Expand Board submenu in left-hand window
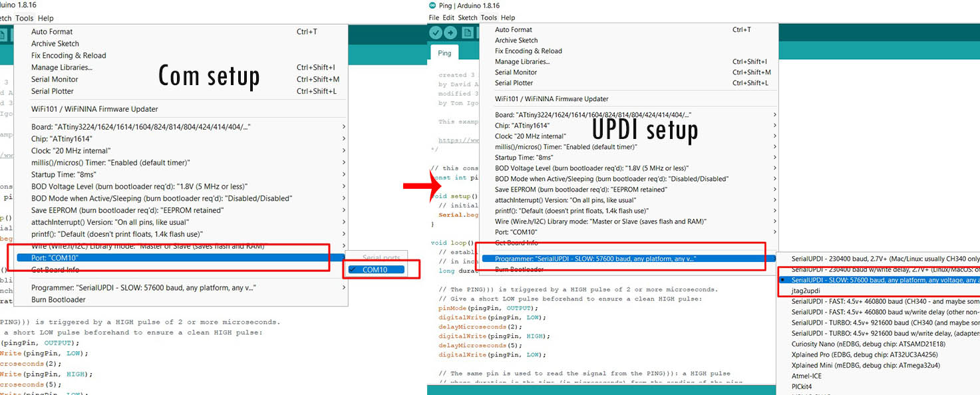The height and width of the screenshot is (395, 980). 180,126
